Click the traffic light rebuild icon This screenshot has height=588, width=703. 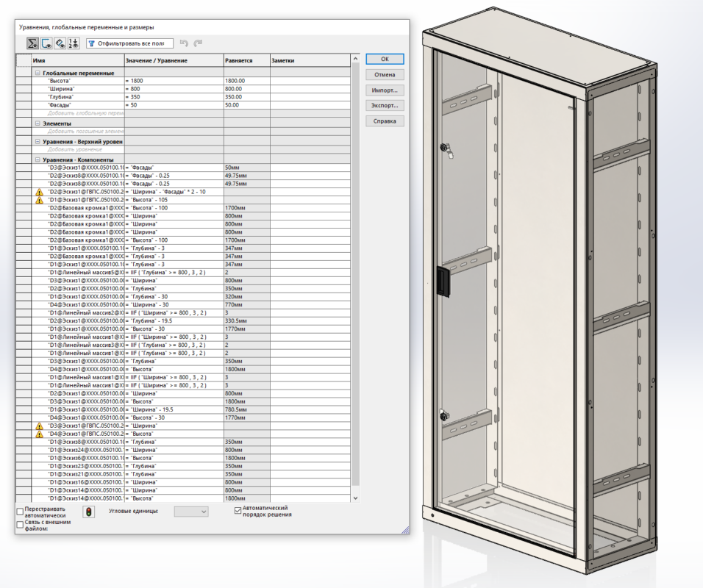tap(89, 512)
